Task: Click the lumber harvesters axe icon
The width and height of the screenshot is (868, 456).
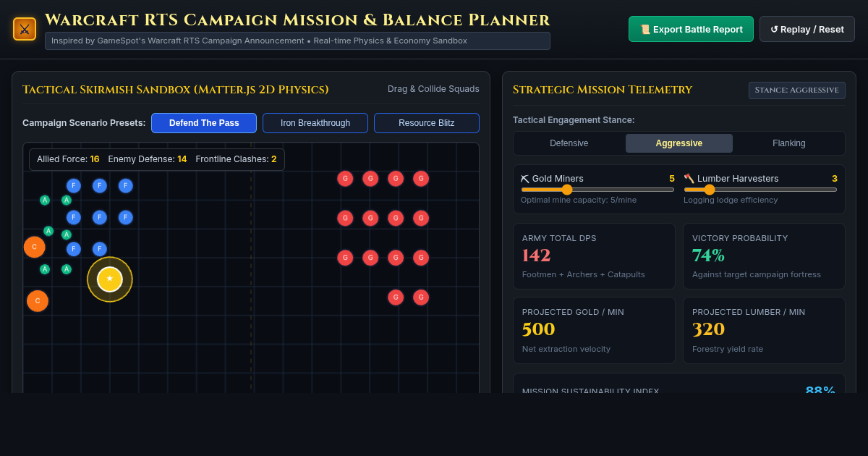Action: [689, 178]
